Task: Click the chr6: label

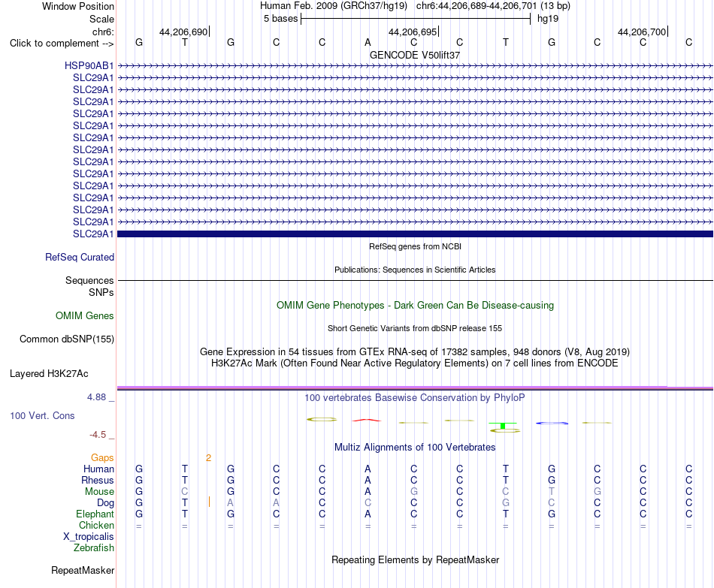Action: point(103,32)
